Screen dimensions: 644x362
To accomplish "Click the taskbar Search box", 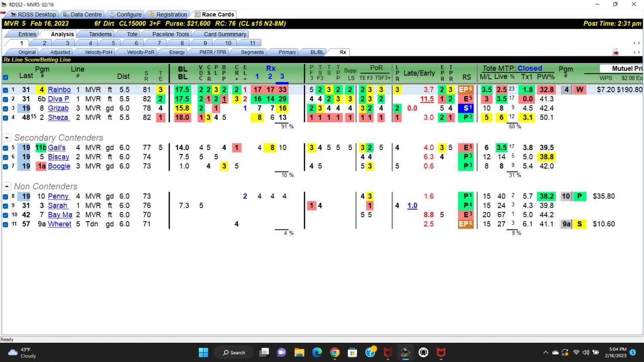I will [234, 353].
